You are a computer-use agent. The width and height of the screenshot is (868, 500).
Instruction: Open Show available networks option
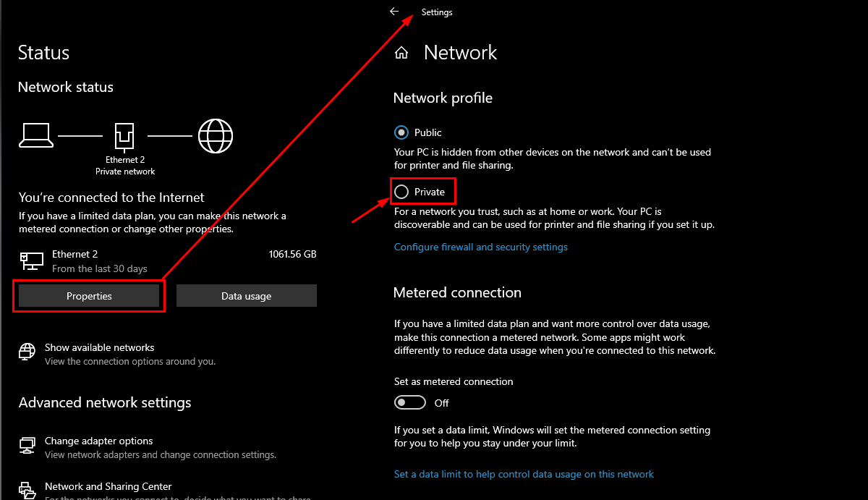[x=99, y=347]
